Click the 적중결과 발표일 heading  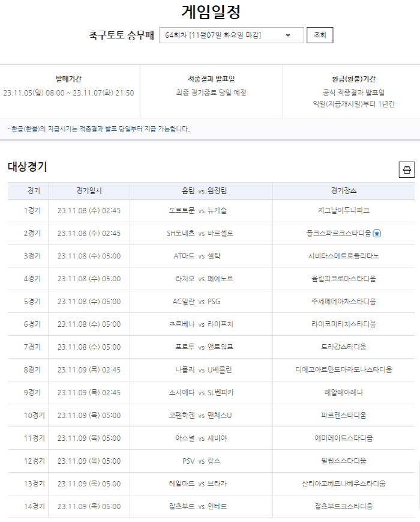(x=211, y=79)
